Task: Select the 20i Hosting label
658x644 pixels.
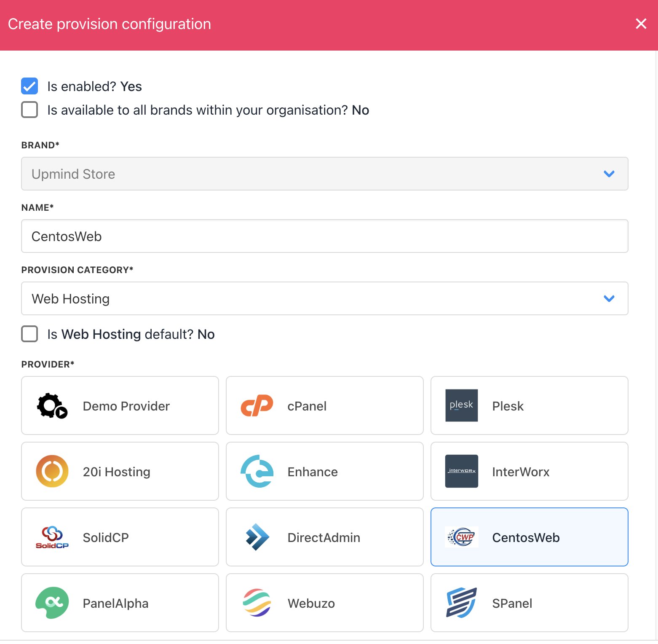Action: pyautogui.click(x=117, y=472)
